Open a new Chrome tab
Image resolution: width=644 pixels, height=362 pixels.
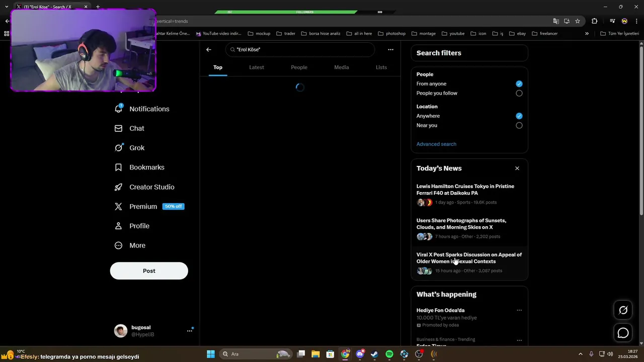click(98, 7)
